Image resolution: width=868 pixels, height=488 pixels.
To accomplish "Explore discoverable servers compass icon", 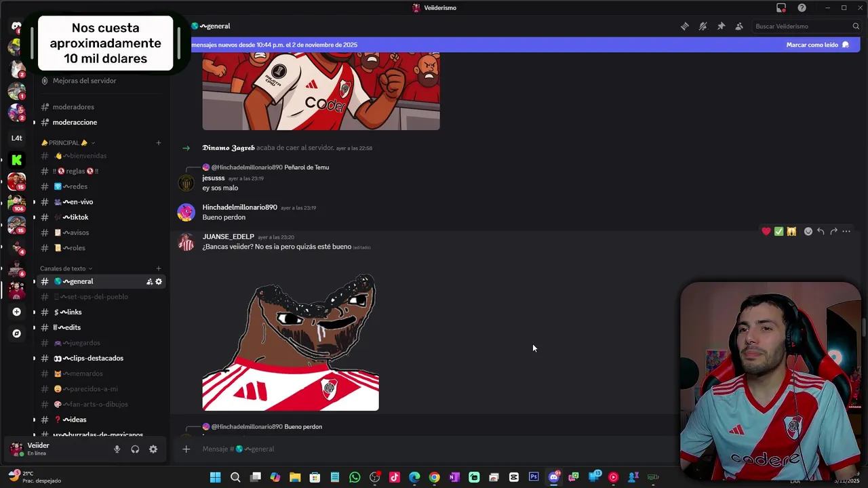I will 16,333.
